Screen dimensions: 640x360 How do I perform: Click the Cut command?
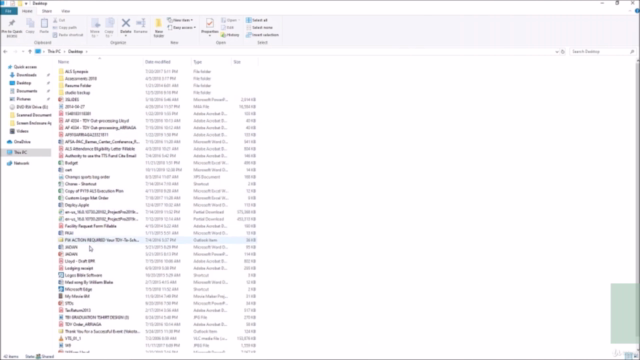[x=59, y=20]
